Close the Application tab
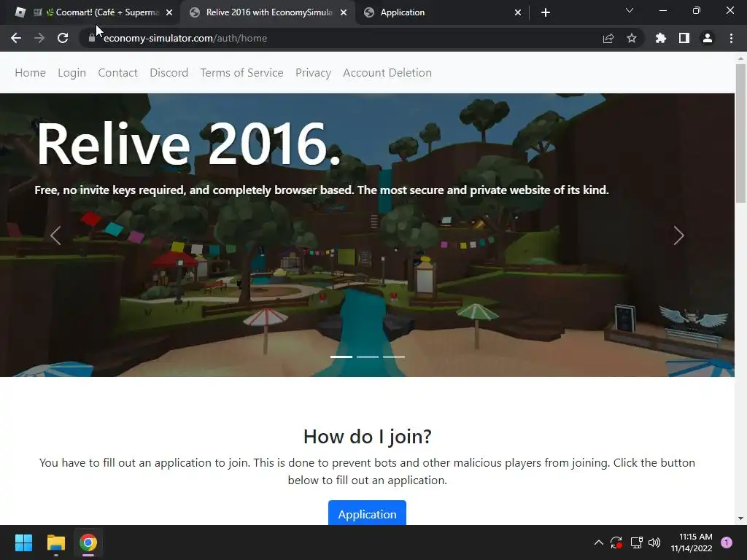 (518, 13)
